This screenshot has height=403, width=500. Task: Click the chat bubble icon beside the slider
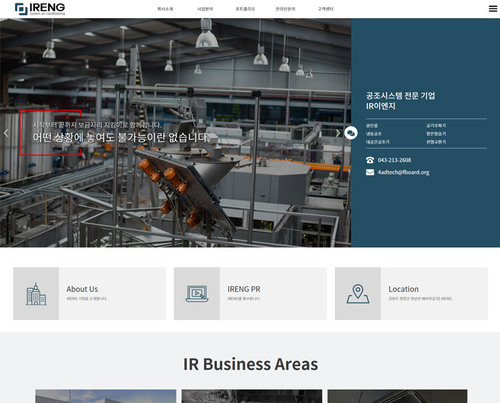click(351, 133)
